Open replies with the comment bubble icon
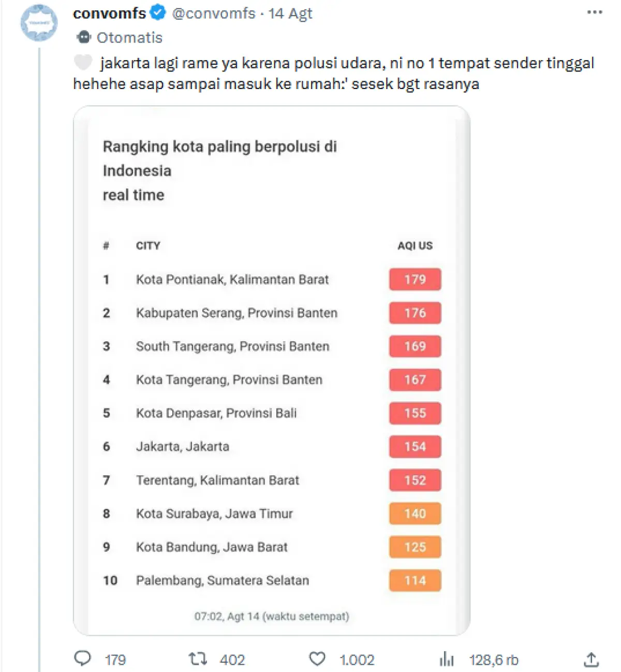 tap(84, 659)
